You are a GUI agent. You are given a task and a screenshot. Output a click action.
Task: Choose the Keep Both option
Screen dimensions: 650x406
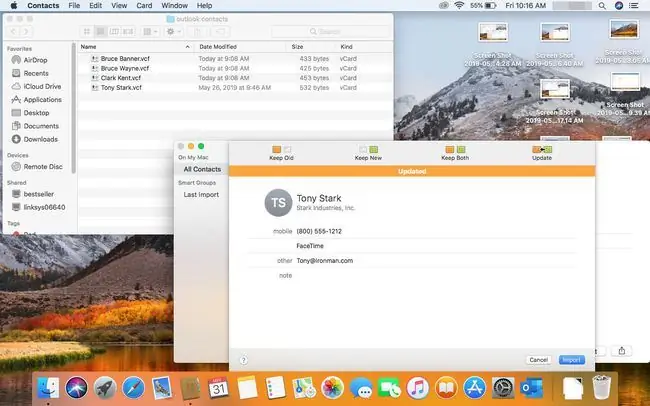[455, 153]
